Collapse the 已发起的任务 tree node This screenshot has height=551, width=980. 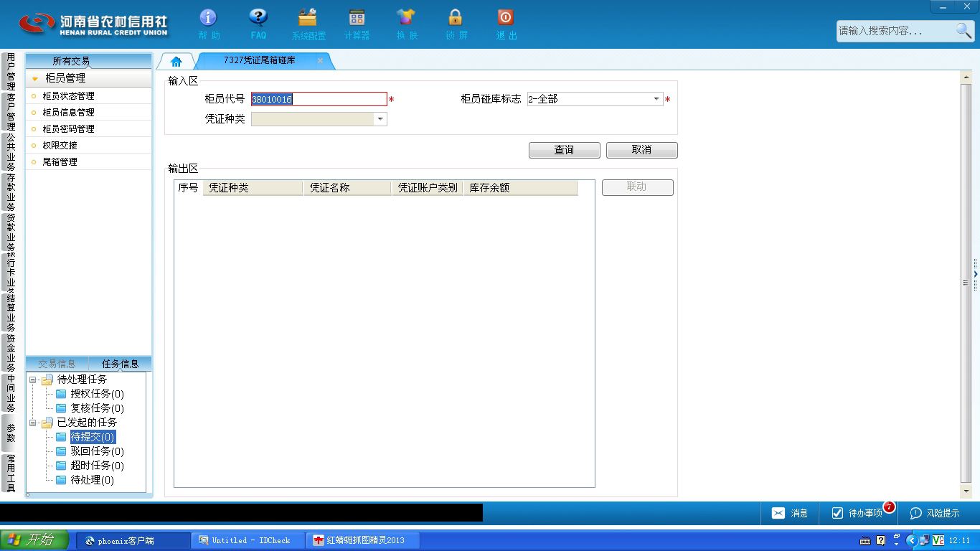pos(33,423)
